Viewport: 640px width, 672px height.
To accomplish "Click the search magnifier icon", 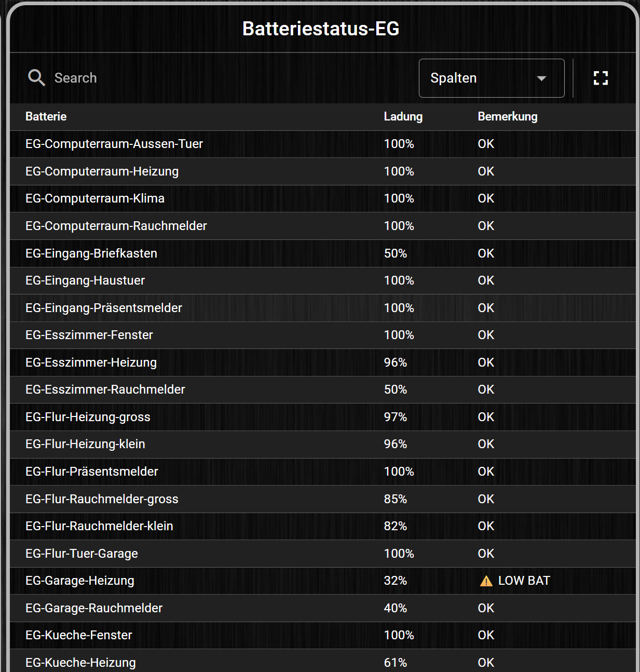I will coord(36,78).
